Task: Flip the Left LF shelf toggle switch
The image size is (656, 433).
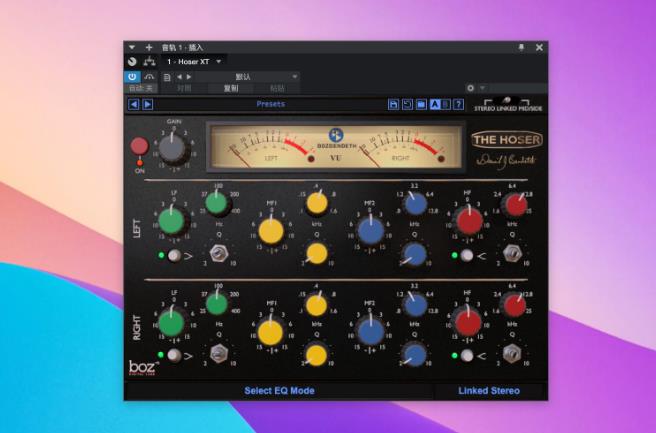Action: (x=175, y=256)
